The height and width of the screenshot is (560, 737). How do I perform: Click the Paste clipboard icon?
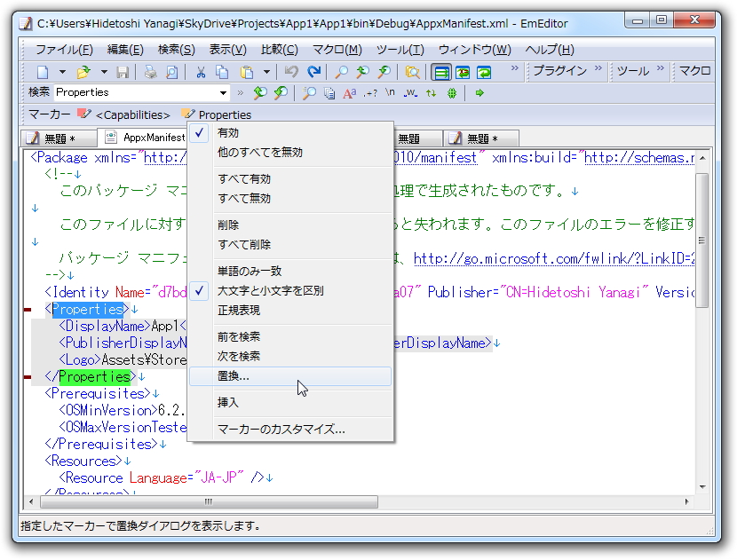click(247, 73)
